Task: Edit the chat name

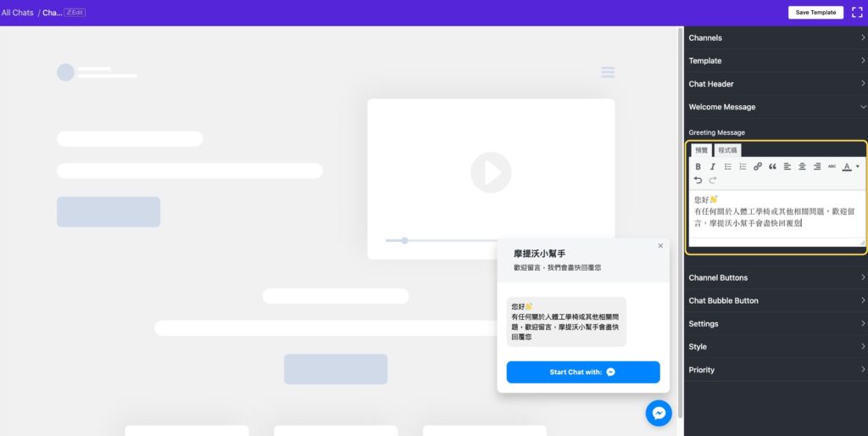Action: point(75,12)
